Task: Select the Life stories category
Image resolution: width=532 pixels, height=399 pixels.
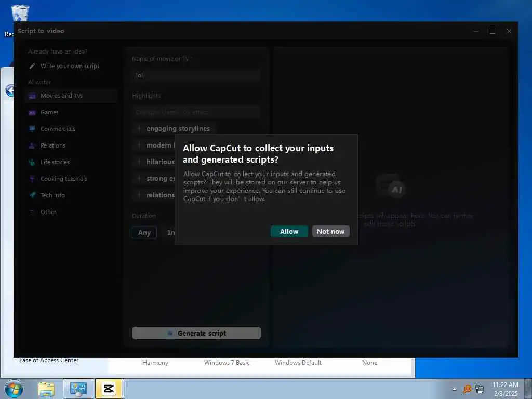Action: [x=55, y=162]
